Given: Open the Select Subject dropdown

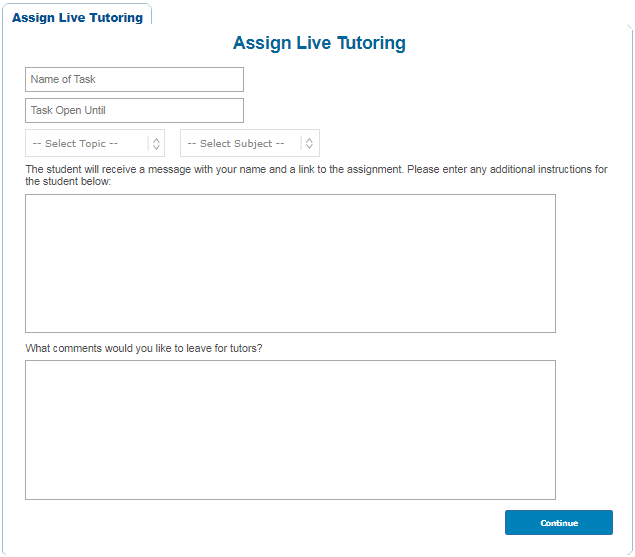Looking at the screenshot, I should 249,143.
